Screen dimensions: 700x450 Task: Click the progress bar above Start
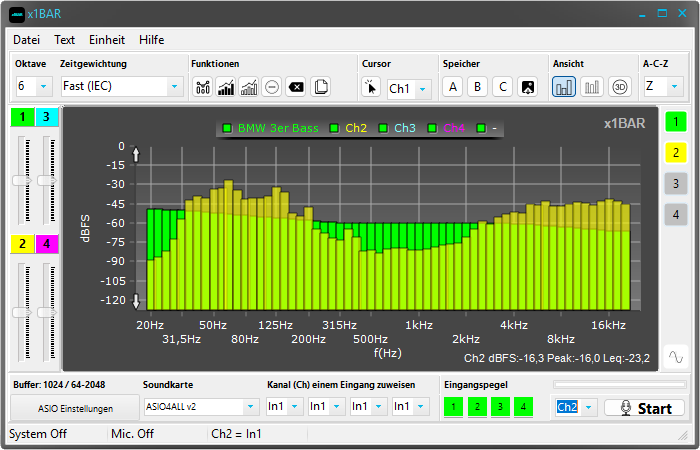tap(620, 384)
